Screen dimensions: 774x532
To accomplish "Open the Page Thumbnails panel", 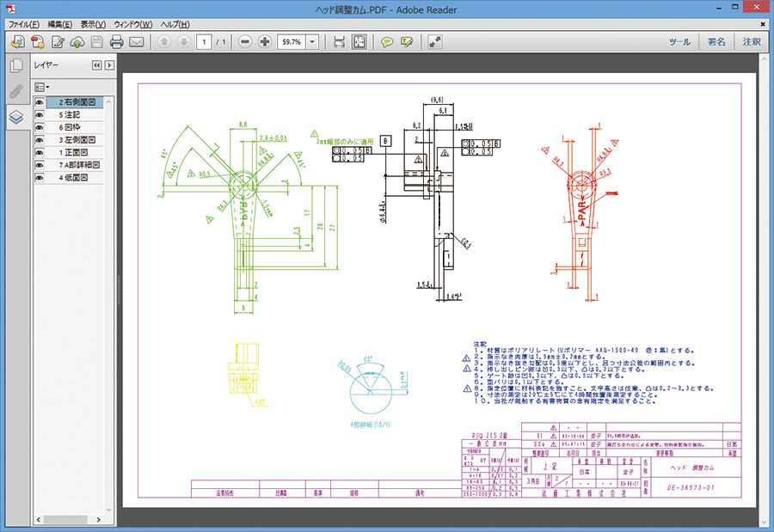I will [x=15, y=66].
